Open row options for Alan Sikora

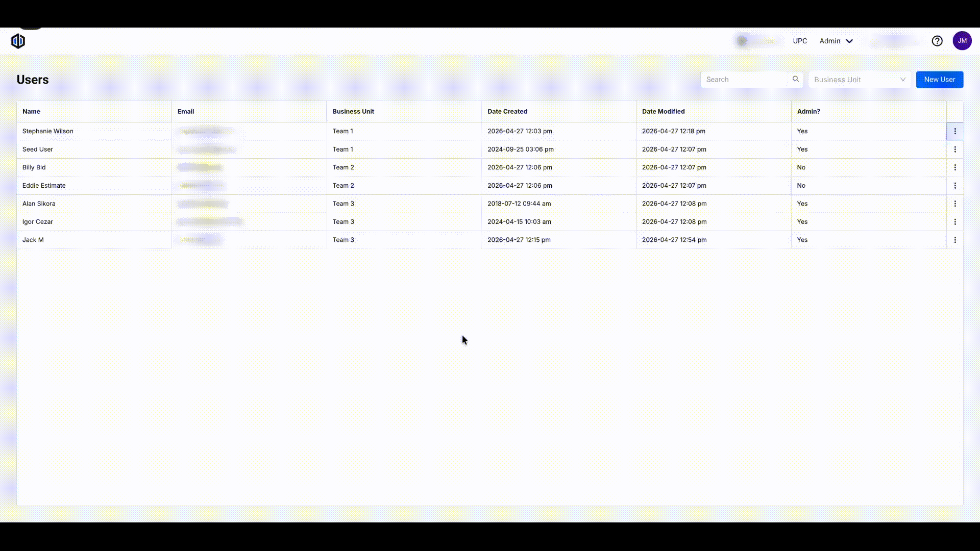pos(955,204)
